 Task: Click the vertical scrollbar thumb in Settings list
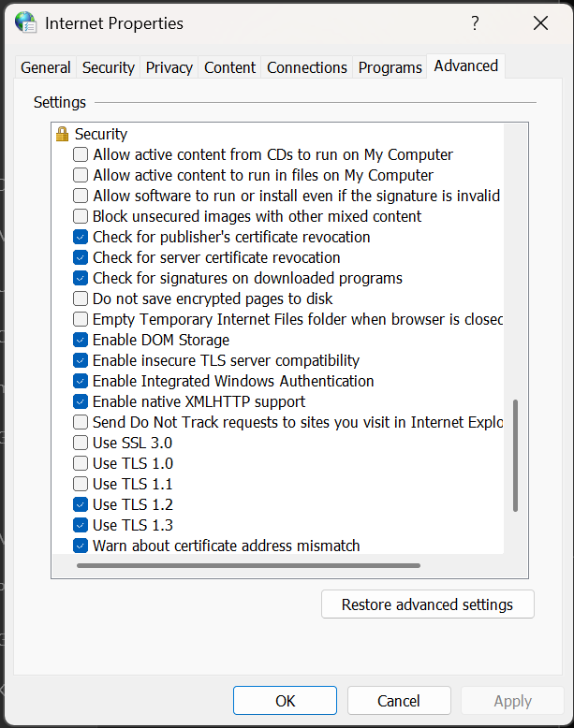[x=516, y=456]
